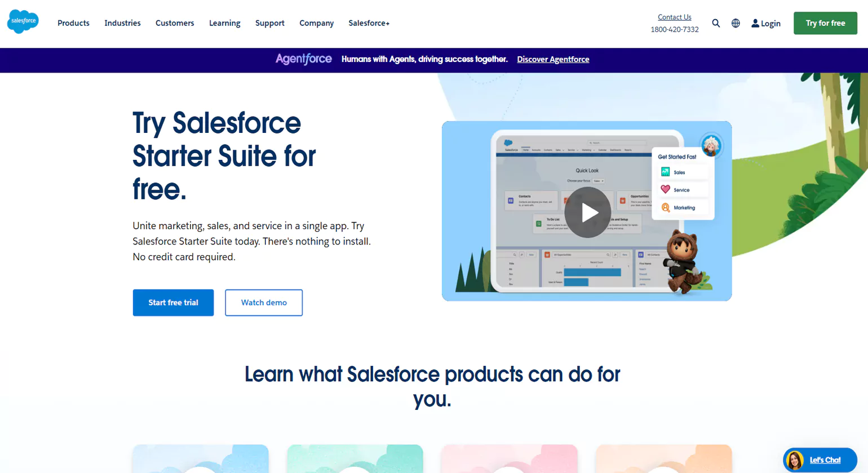Image resolution: width=868 pixels, height=473 pixels.
Task: Select the Support menu item
Action: point(269,23)
